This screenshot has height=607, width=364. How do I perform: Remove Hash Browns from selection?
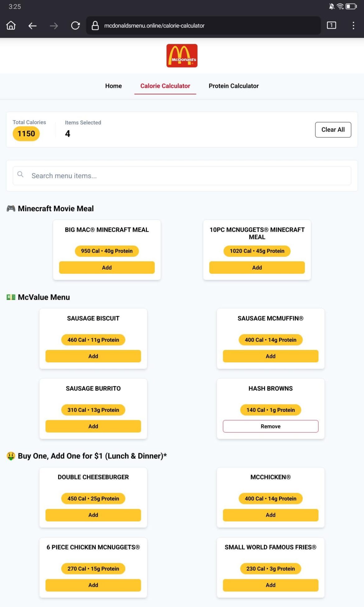[270, 426]
